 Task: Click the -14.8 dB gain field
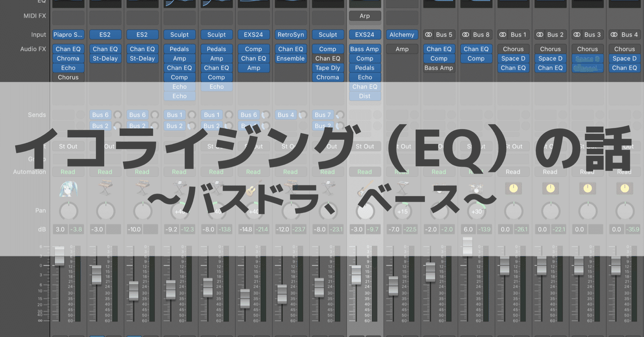pyautogui.click(x=245, y=229)
